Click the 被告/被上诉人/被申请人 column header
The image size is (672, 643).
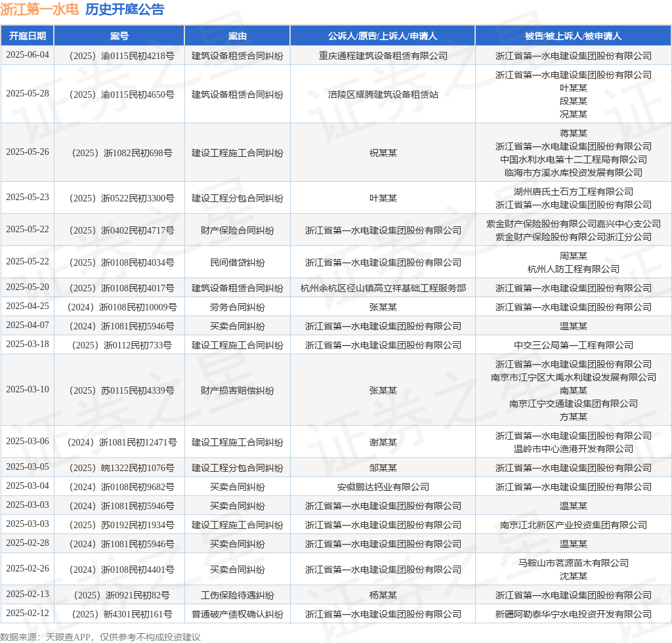click(x=574, y=36)
